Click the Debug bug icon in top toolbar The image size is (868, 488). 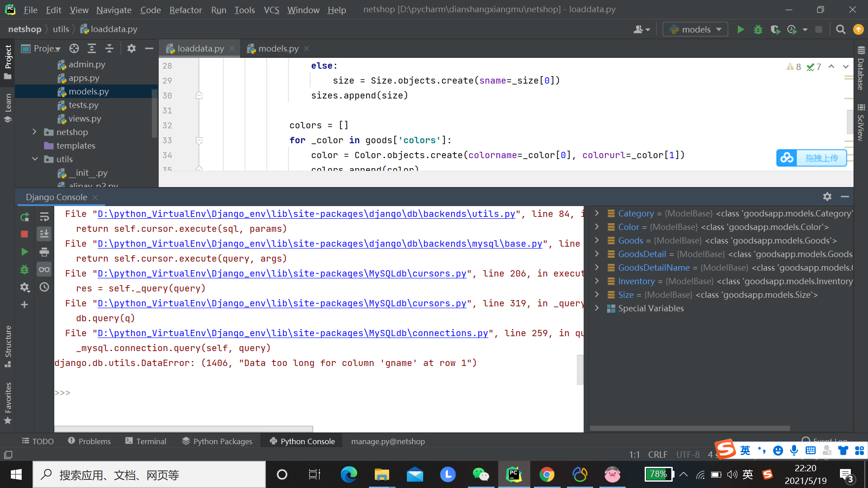pyautogui.click(x=758, y=29)
